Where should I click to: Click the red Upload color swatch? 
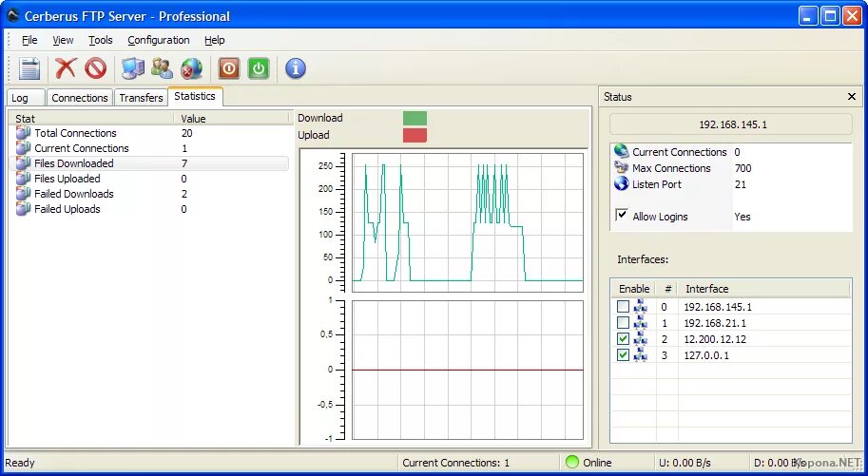coord(415,135)
